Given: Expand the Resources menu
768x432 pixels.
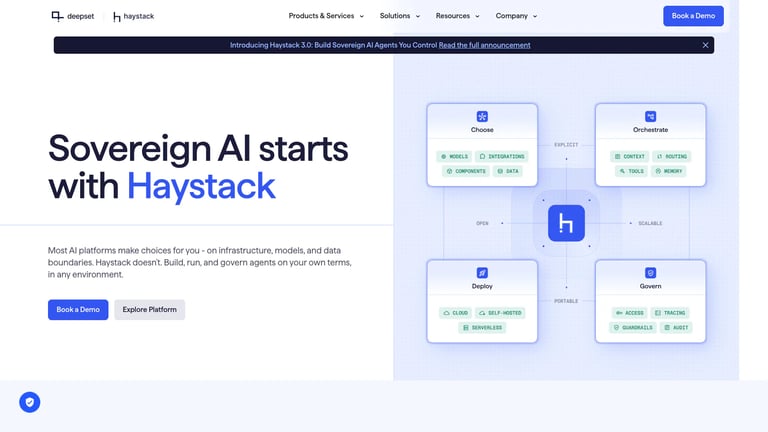Looking at the screenshot, I should click(457, 16).
